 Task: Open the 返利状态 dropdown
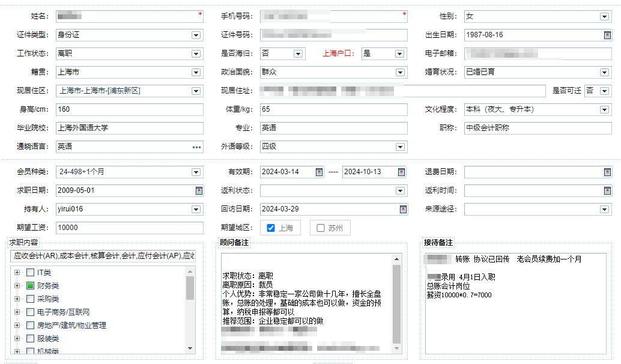[x=400, y=190]
